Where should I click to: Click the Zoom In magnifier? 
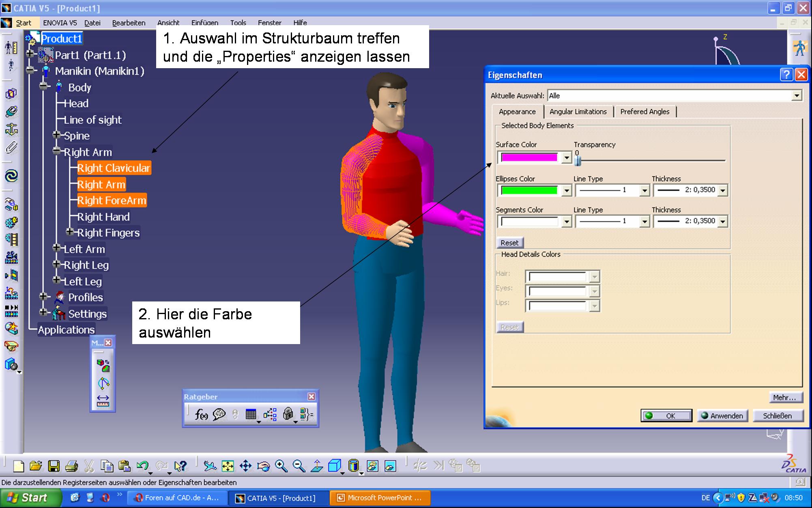tap(281, 466)
